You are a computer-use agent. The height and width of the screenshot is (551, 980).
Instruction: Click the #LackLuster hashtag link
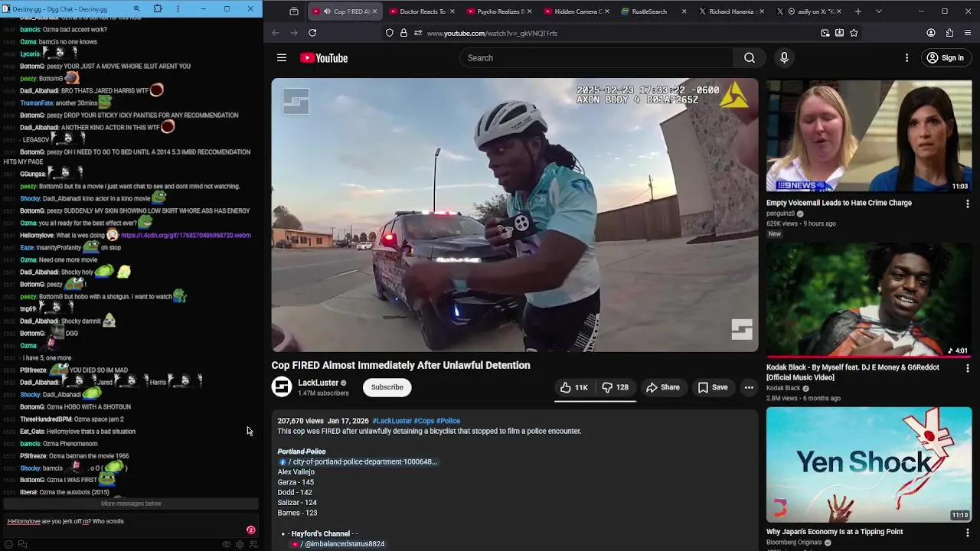[x=392, y=421]
